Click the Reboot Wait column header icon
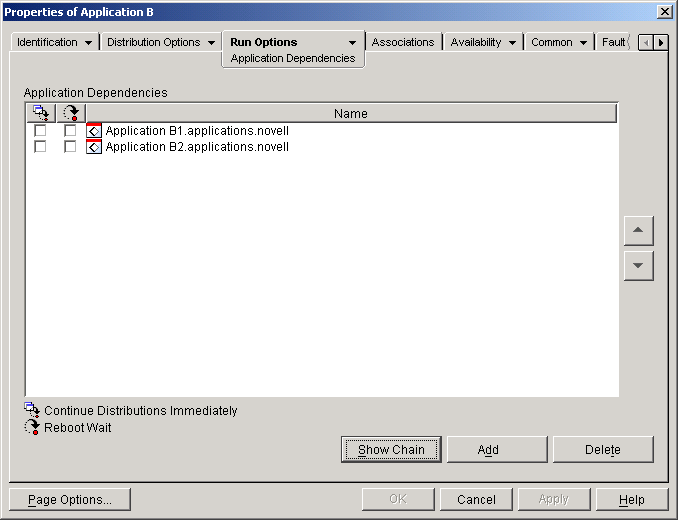Viewport: 678px width, 520px height. click(71, 113)
